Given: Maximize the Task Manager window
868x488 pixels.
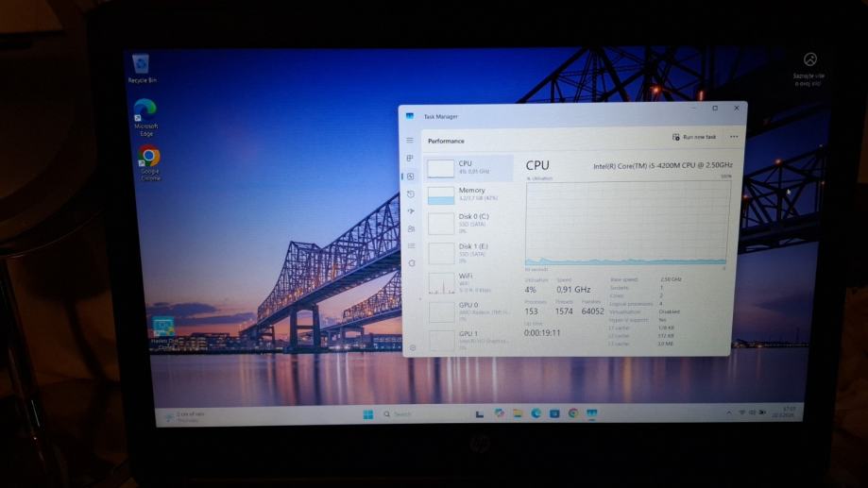Looking at the screenshot, I should pyautogui.click(x=715, y=109).
